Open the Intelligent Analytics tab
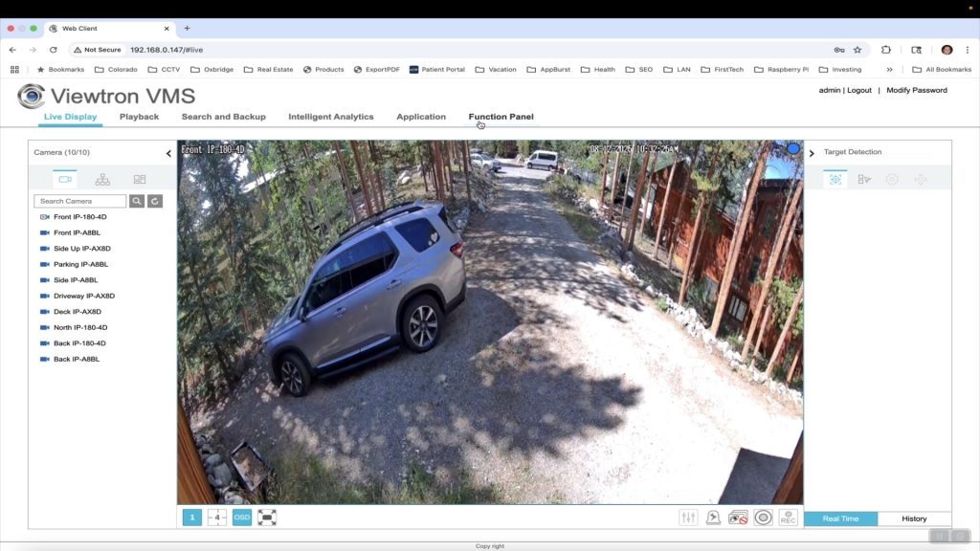The image size is (980, 551). coord(330,117)
